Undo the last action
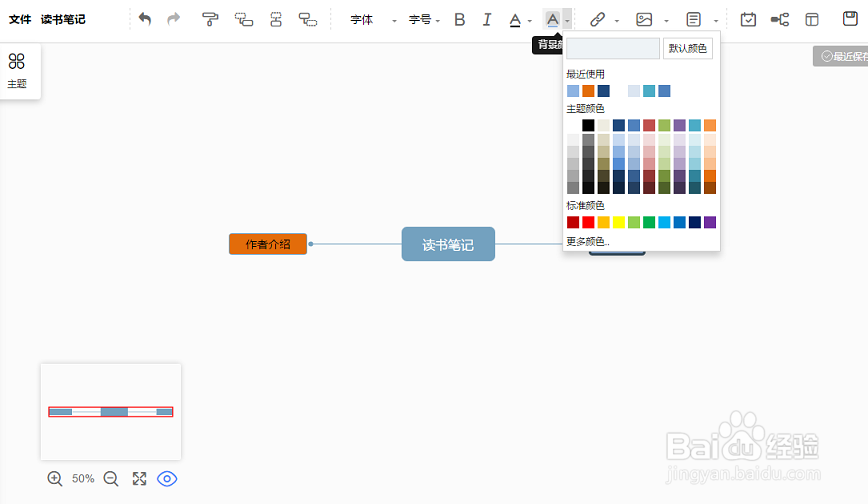This screenshot has width=868, height=504. point(144,19)
